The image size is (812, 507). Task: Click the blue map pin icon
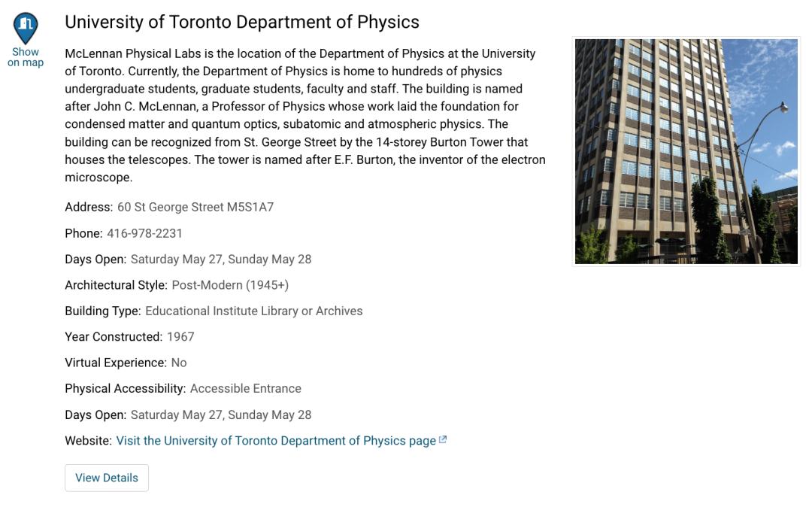[x=26, y=27]
